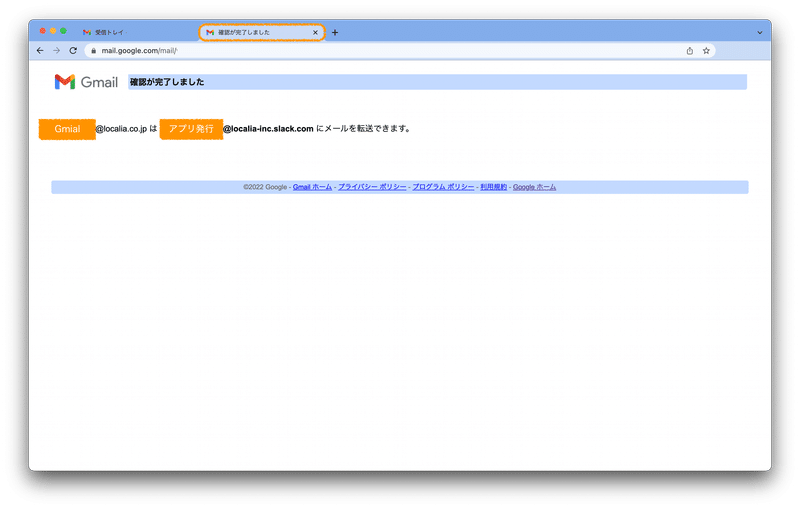Expand the tab search chevron
This screenshot has width=800, height=509.
[x=760, y=32]
